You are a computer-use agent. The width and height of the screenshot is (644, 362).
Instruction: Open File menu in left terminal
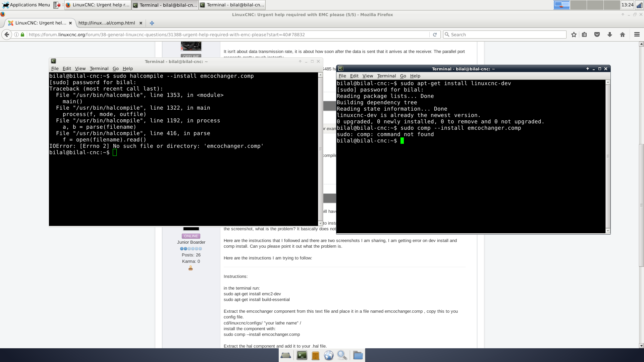55,68
